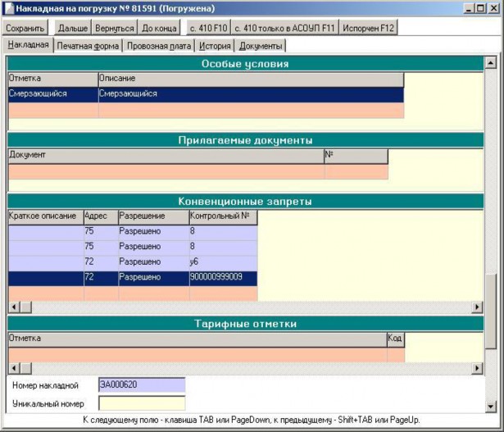The height and width of the screenshot is (432, 504).
Task: Click the с. 410 F10 button
Action: (208, 28)
